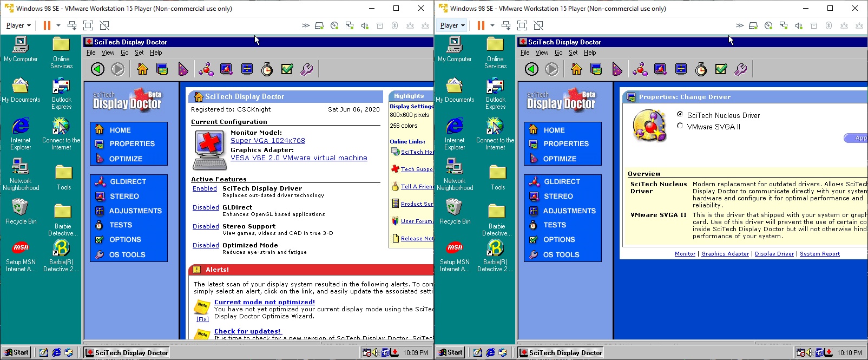Select OS TOOLS in left window sidebar
This screenshot has width=868, height=360.
pyautogui.click(x=129, y=254)
